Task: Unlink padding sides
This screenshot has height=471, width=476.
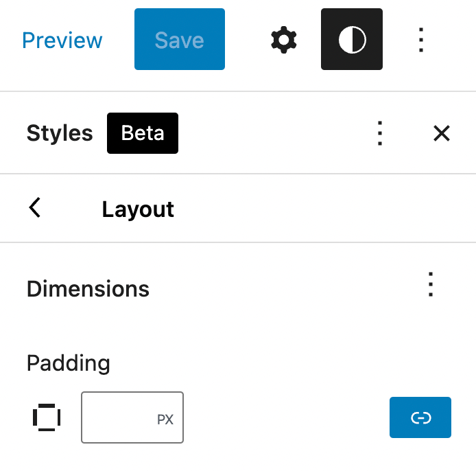Action: [x=420, y=417]
